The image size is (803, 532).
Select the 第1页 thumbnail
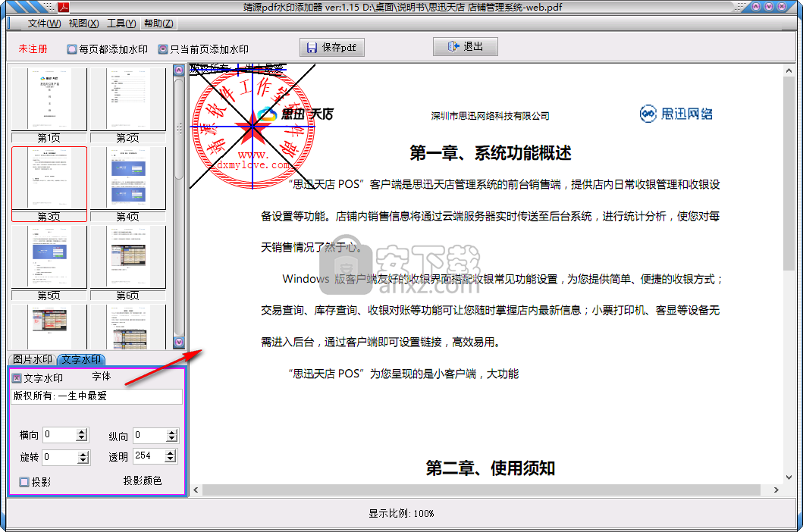[49, 105]
